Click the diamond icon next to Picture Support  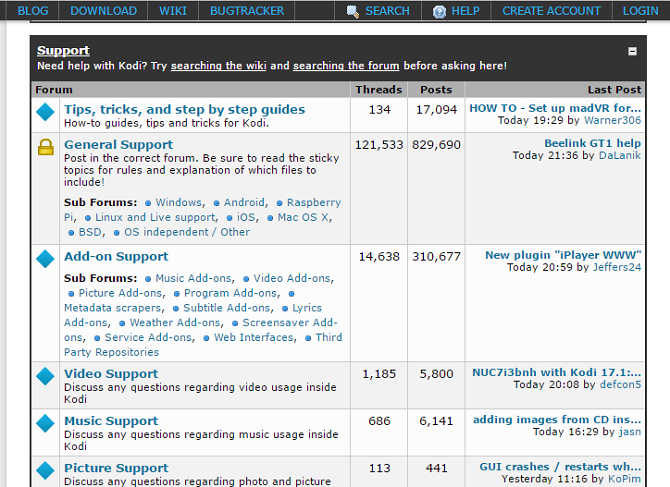[46, 470]
